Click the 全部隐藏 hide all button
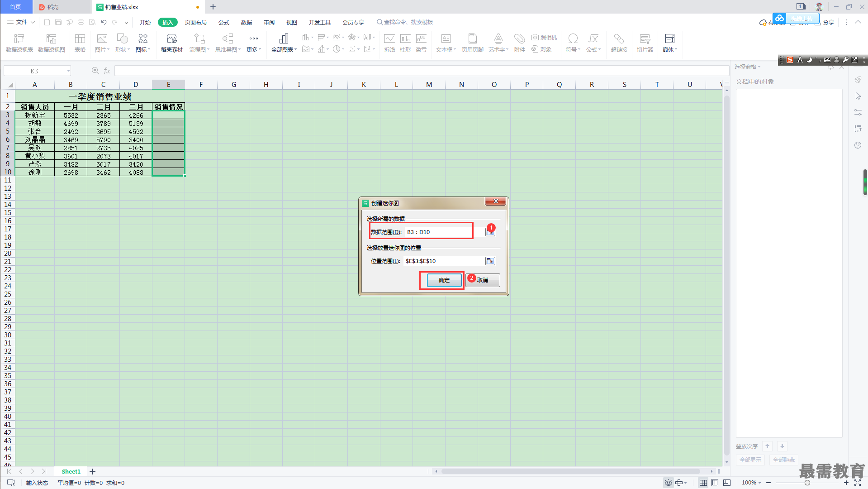This screenshot has height=489, width=868. pyautogui.click(x=783, y=460)
